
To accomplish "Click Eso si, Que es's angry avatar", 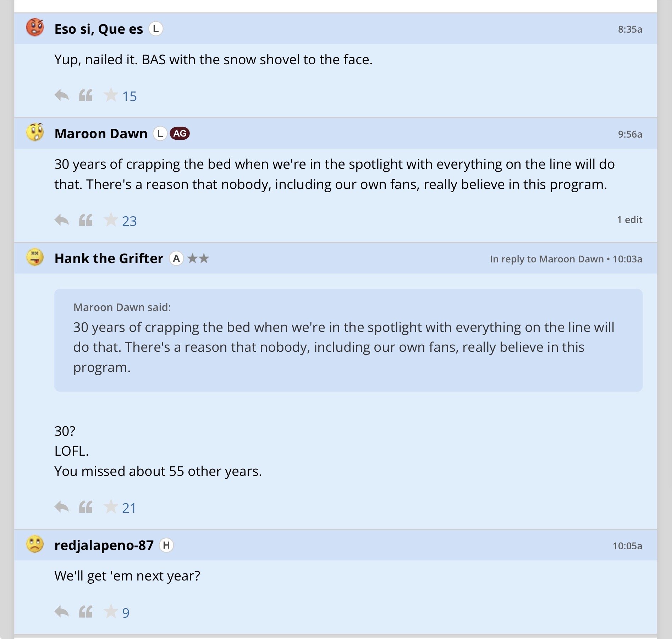I will tap(35, 28).
